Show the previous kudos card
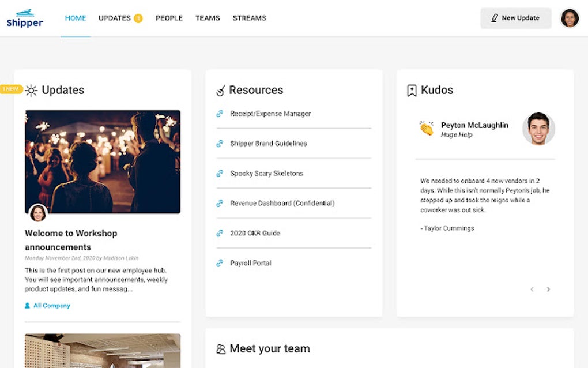Image resolution: width=588 pixels, height=368 pixels. (532, 290)
